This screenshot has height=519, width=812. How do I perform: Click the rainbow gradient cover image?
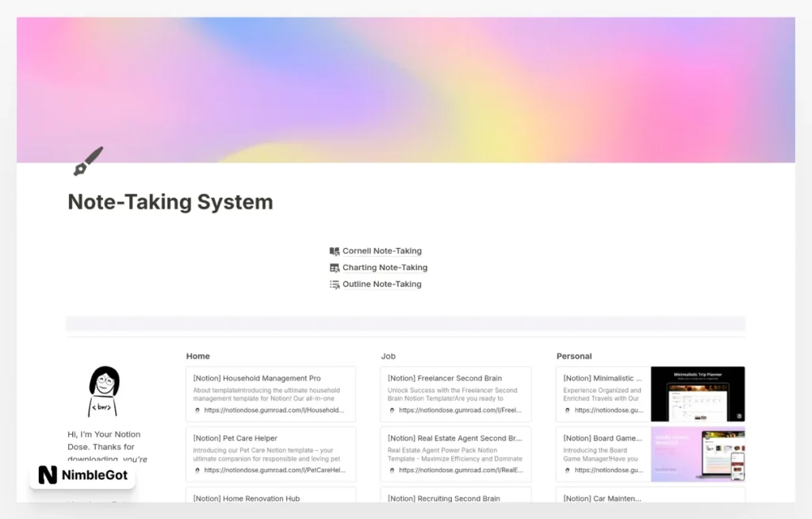pos(406,89)
